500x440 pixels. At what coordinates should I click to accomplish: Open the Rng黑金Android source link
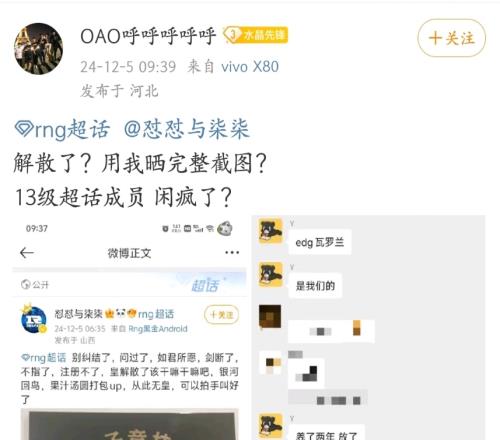coord(158,329)
